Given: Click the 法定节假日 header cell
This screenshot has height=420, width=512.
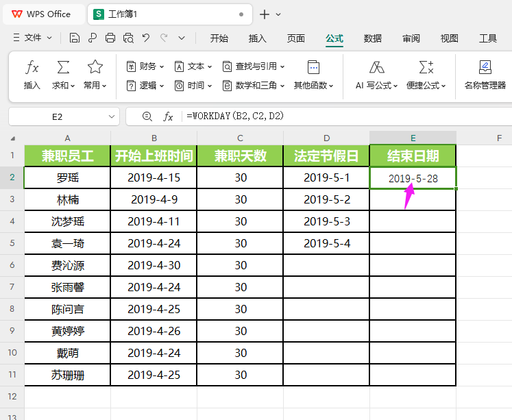Looking at the screenshot, I should tap(326, 156).
